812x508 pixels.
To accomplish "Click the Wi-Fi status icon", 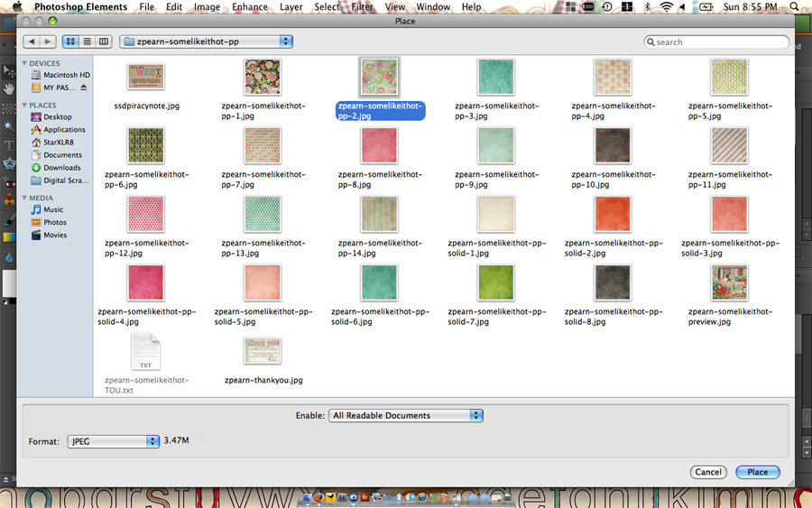I will point(666,7).
